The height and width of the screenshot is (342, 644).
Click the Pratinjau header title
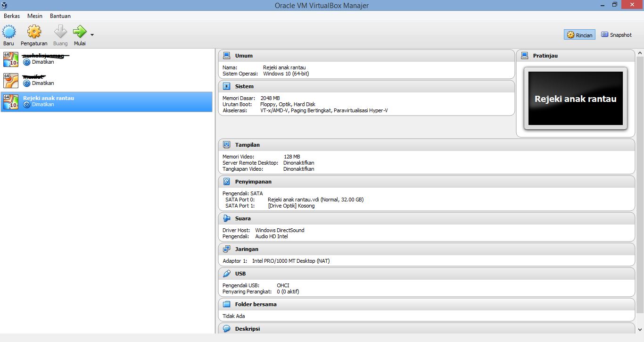[x=545, y=56]
